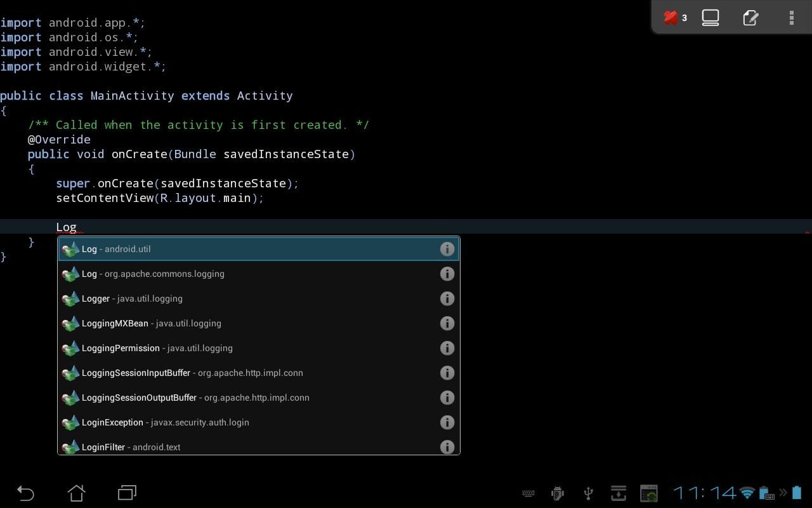Open the overflow menu with three dots

point(791,17)
